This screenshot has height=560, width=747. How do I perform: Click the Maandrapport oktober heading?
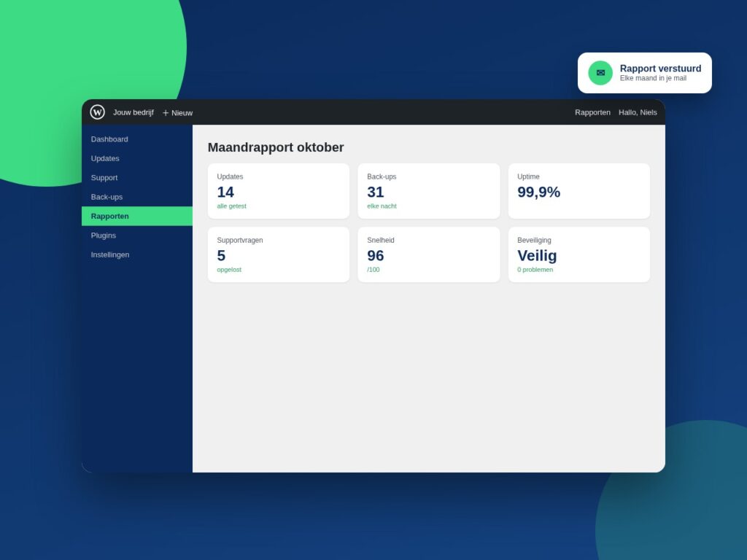click(276, 147)
